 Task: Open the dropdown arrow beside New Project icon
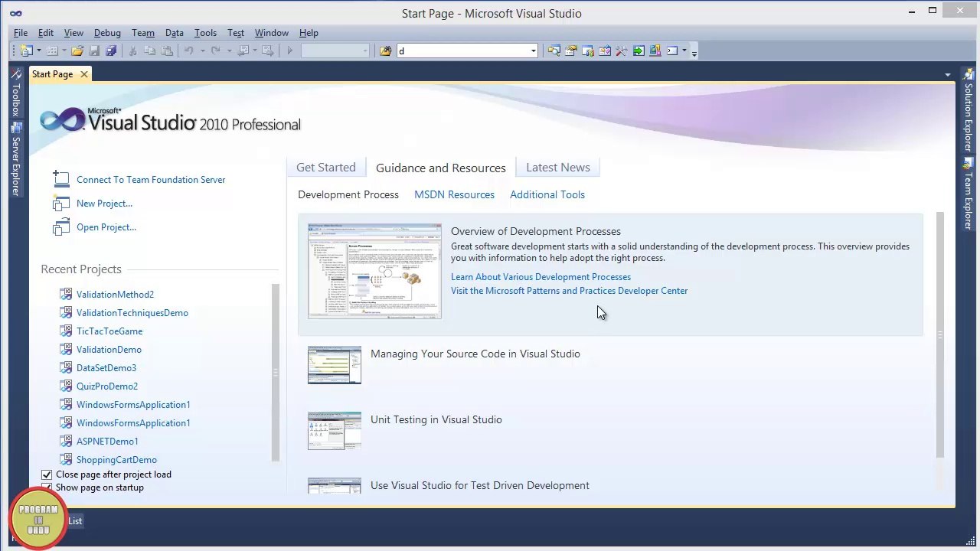tap(38, 51)
